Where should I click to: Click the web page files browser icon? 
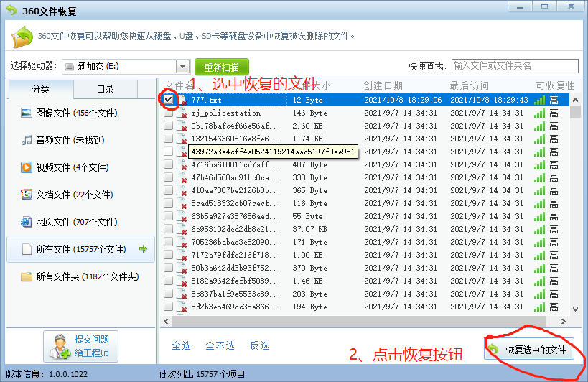click(27, 222)
